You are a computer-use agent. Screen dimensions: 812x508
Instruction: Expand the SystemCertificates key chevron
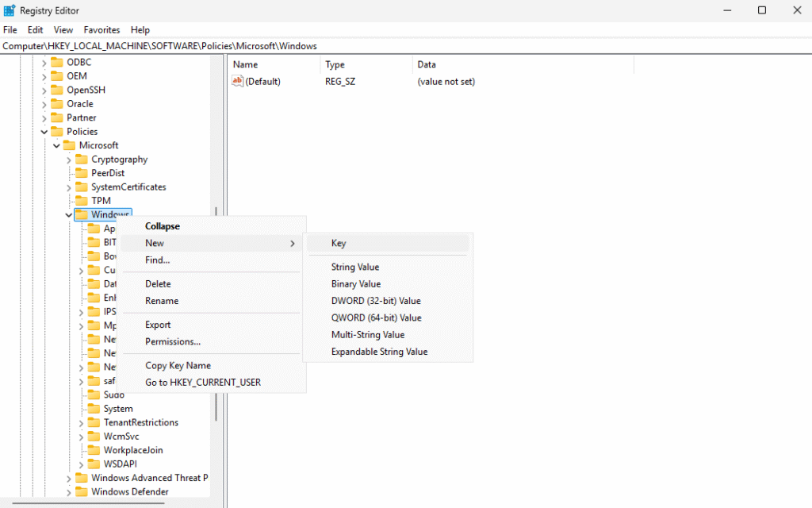click(x=69, y=187)
